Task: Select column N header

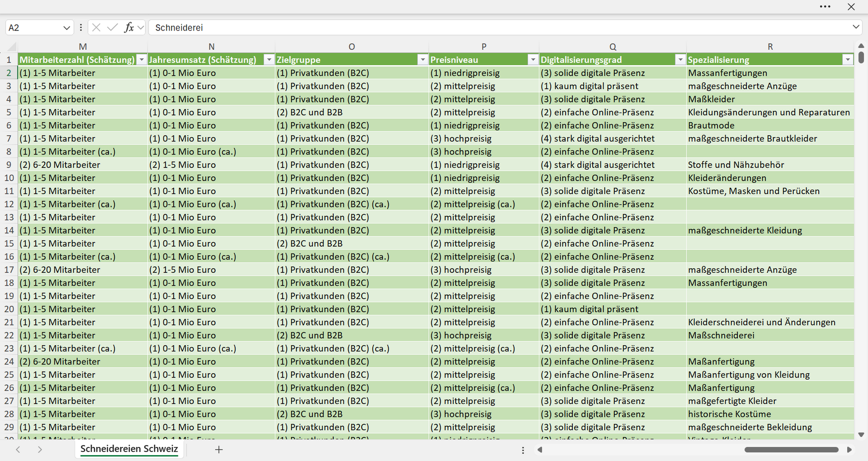Action: (x=211, y=46)
